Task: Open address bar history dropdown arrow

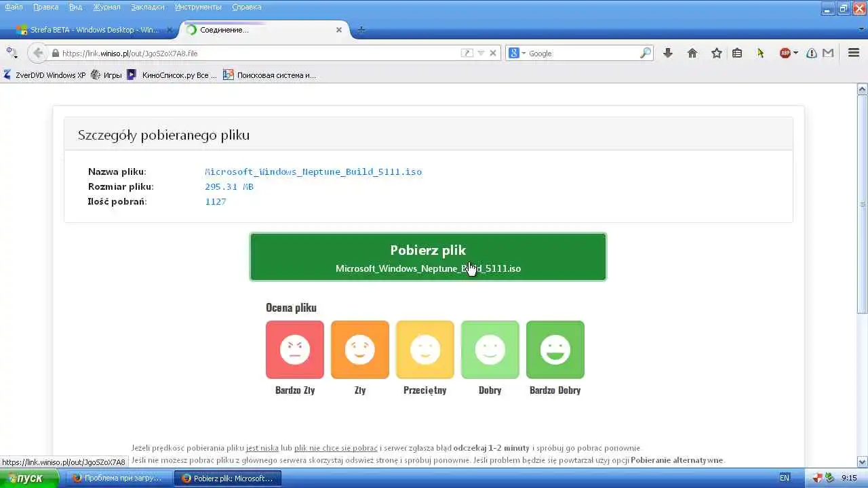Action: 481,53
